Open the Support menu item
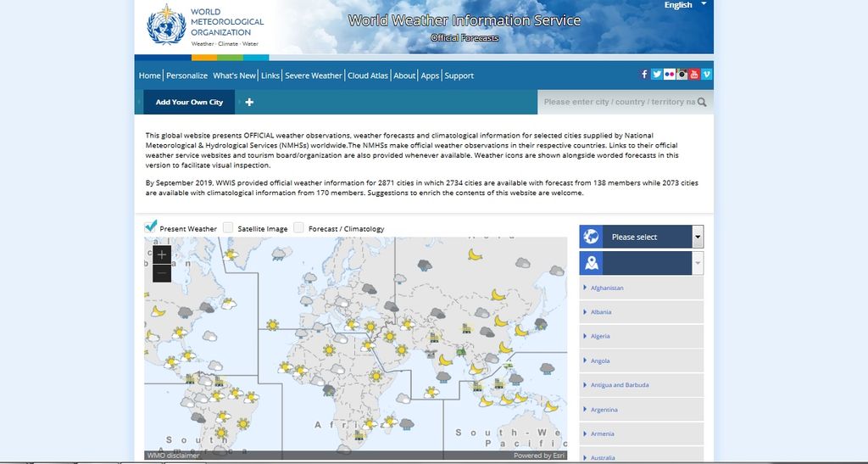This screenshot has height=464, width=868. pyautogui.click(x=459, y=75)
